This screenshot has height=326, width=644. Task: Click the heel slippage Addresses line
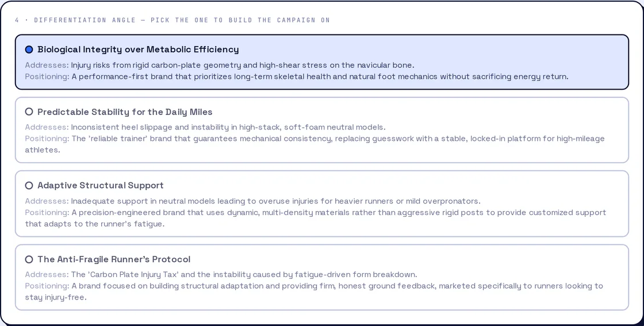205,127
